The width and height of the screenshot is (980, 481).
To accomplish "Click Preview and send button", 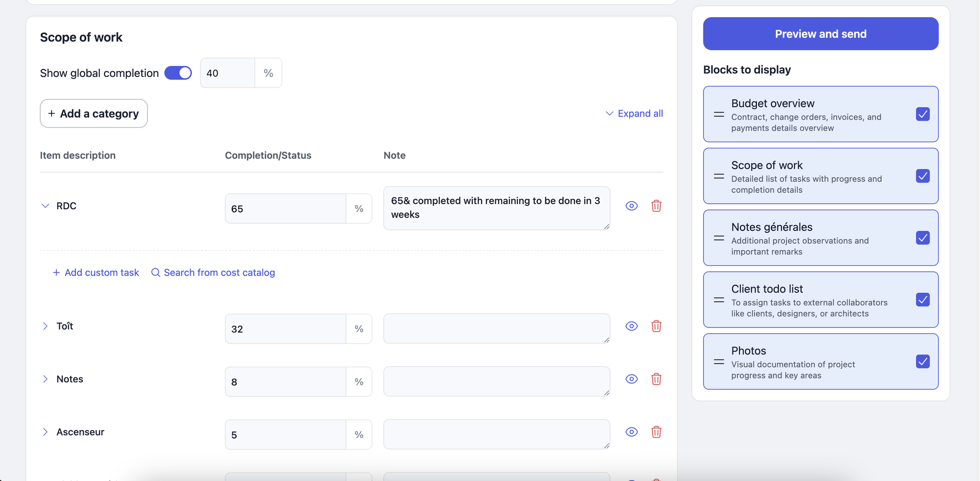I will click(x=821, y=34).
